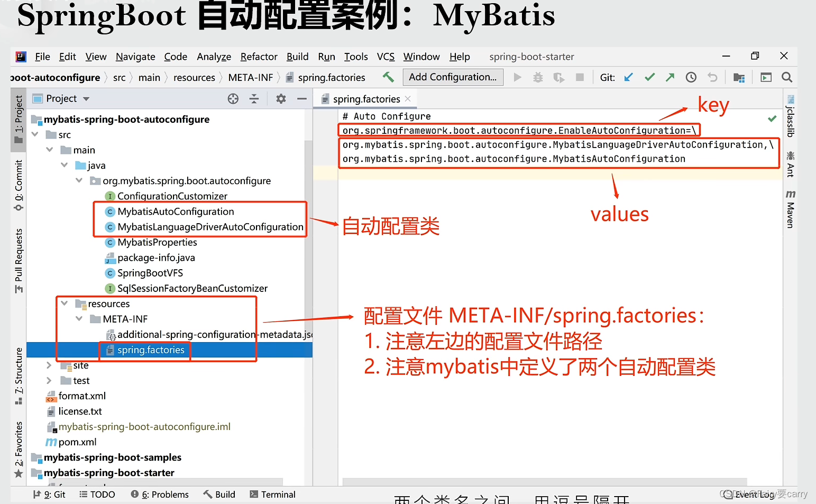Viewport: 816px width, 504px height.
Task: Open the Refactor menu
Action: [x=259, y=57]
